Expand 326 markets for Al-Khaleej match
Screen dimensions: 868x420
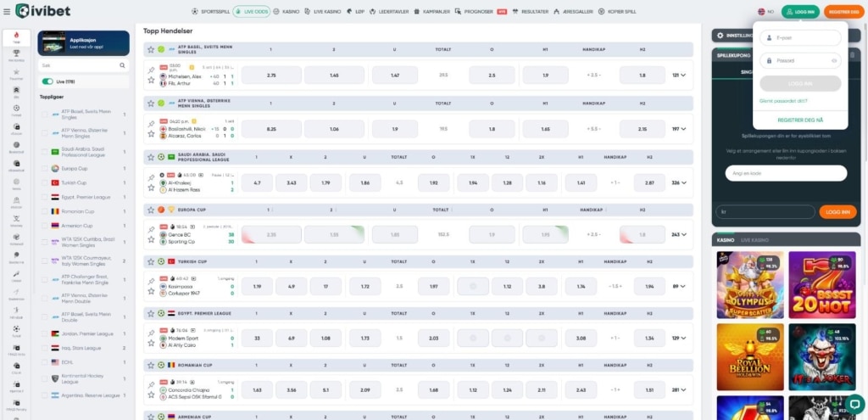tap(679, 182)
